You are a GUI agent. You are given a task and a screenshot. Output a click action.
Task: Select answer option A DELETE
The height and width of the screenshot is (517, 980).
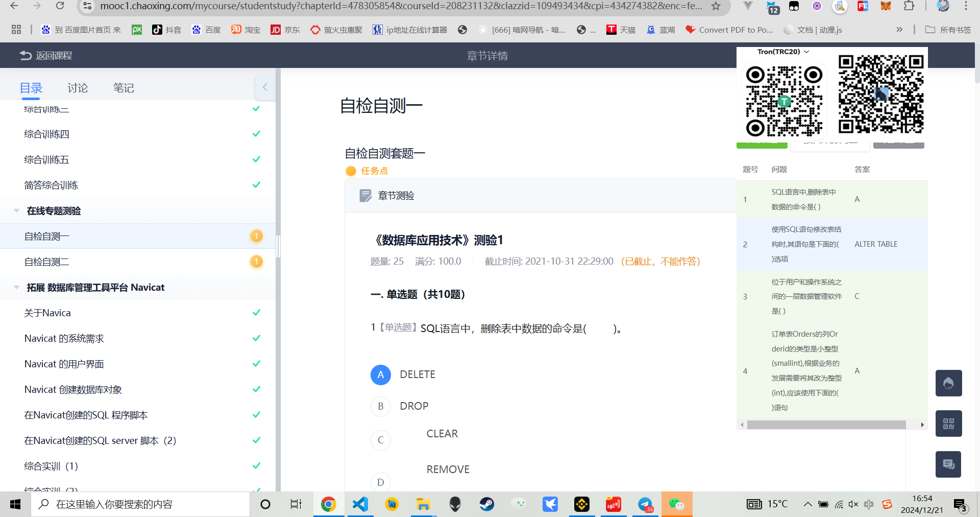click(x=381, y=374)
